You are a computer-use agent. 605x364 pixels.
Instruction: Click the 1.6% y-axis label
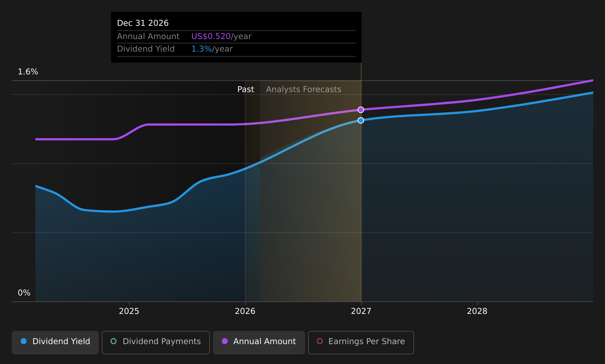pyautogui.click(x=28, y=72)
